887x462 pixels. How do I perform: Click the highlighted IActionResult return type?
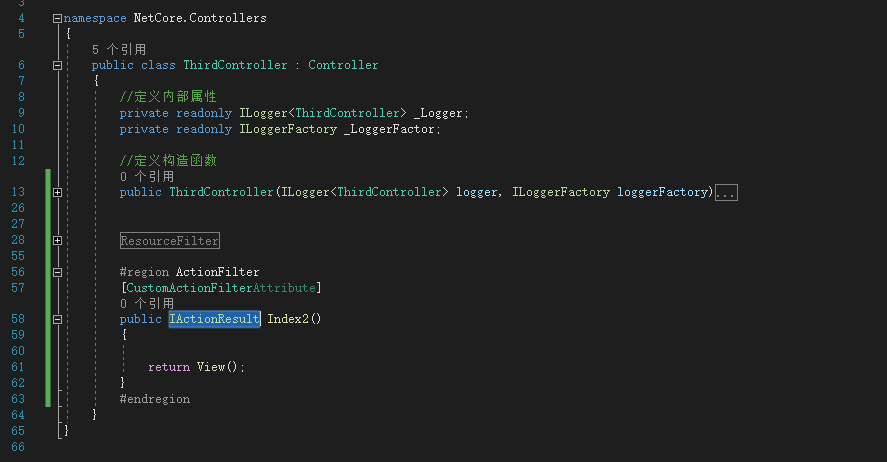coord(214,319)
